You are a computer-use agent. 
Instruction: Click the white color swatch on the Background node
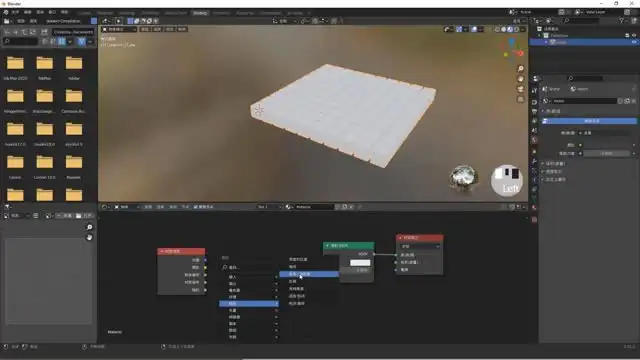(360, 263)
